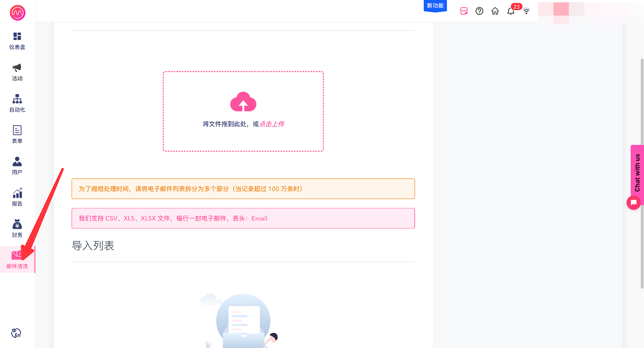The width and height of the screenshot is (644, 348).
Task: Select 表单 forms in the sidebar
Action: (x=17, y=135)
